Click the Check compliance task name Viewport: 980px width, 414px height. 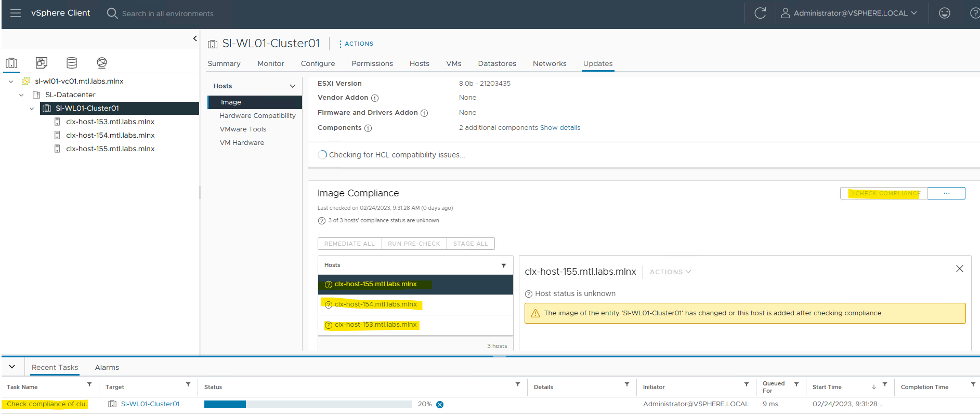point(47,404)
